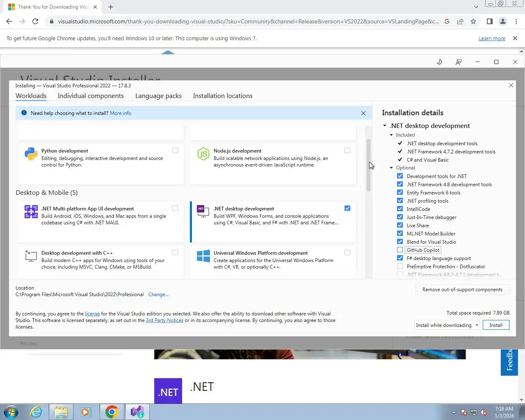Open the 3rd Party Notices link

[164, 320]
